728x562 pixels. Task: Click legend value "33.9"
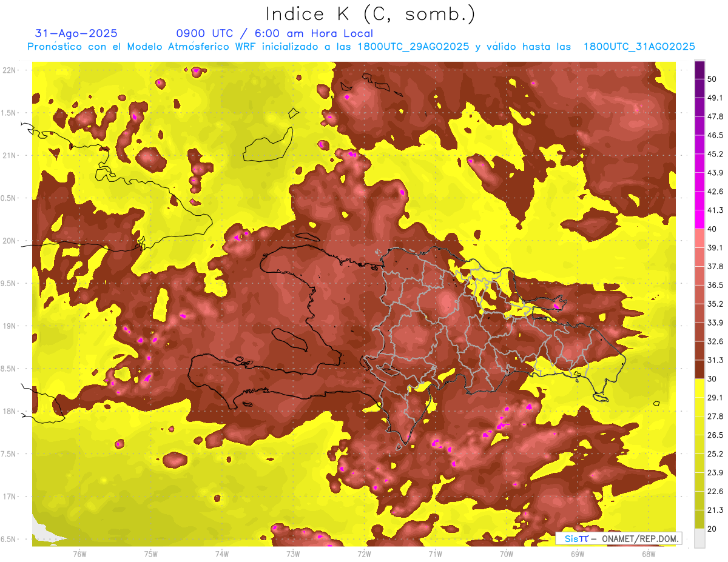click(x=715, y=323)
